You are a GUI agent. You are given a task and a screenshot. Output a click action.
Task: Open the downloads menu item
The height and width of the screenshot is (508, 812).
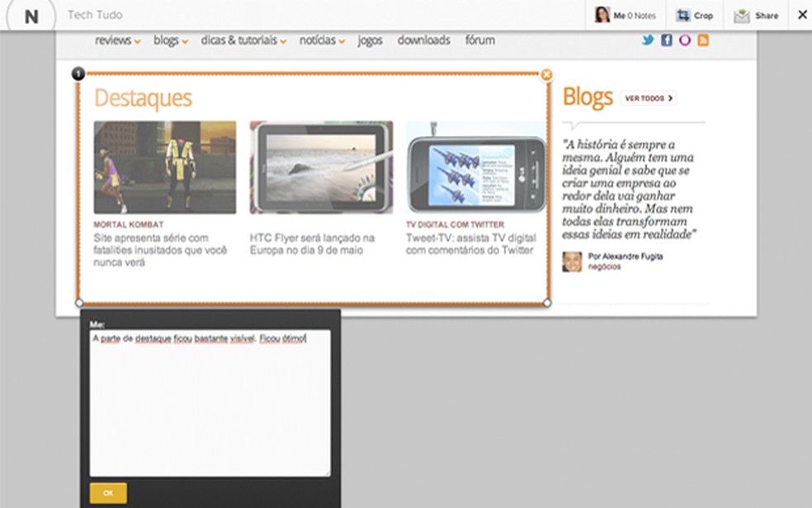tap(423, 40)
